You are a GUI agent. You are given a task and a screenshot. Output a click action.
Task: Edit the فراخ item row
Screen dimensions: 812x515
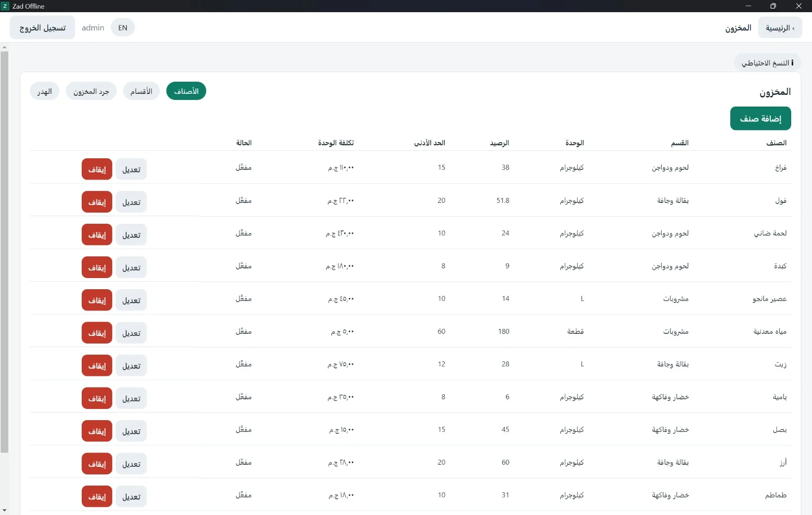pos(131,169)
